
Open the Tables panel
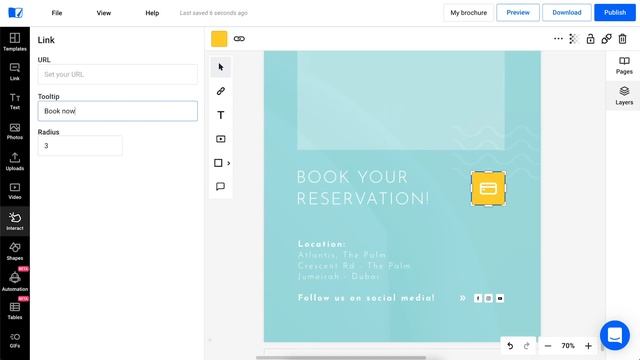(x=15, y=311)
